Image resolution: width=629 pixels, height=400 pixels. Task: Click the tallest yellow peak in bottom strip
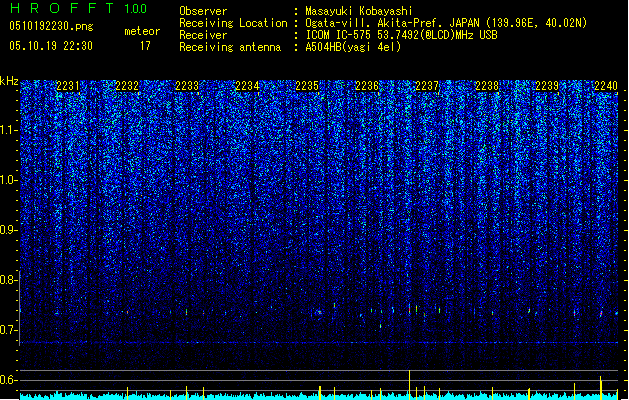click(409, 385)
